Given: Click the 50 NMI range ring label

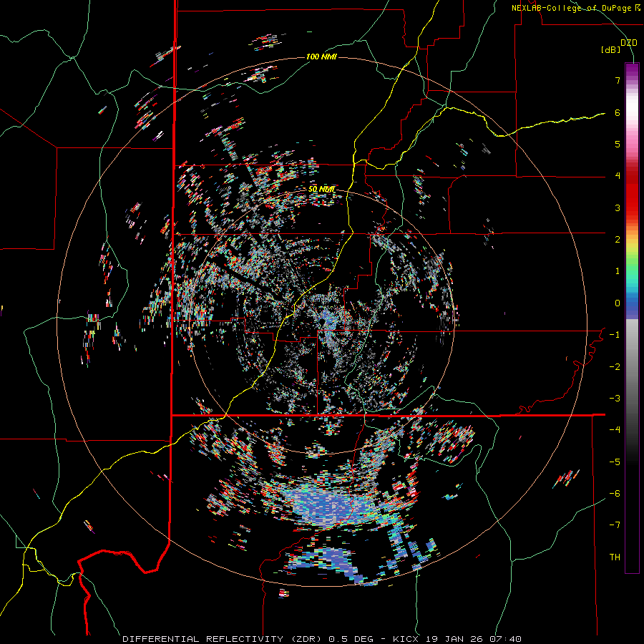Looking at the screenshot, I should [x=321, y=190].
